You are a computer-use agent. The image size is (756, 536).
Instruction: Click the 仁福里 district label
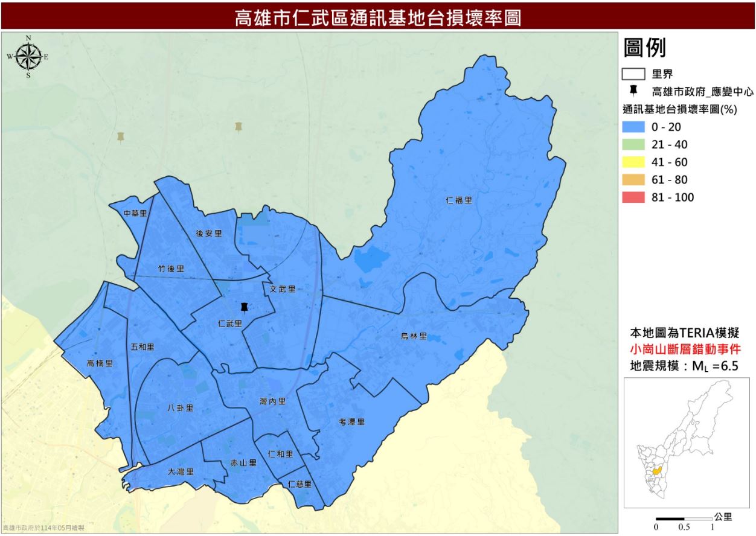coord(459,200)
